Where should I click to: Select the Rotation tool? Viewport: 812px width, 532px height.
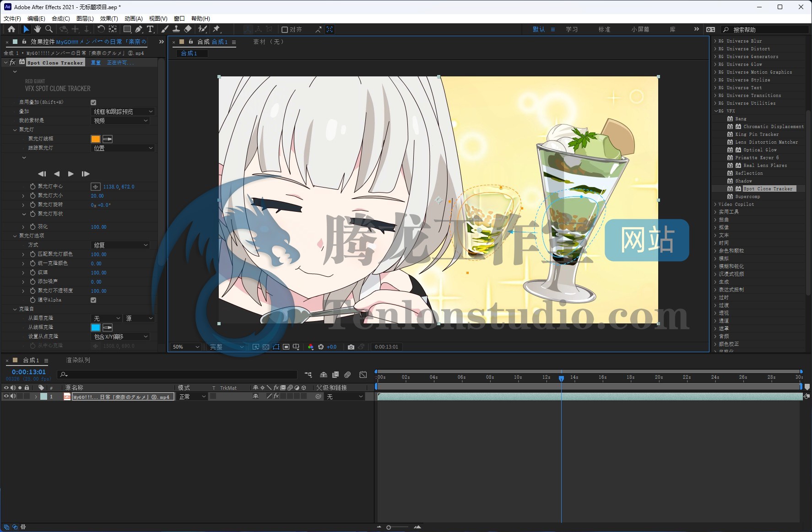(x=101, y=29)
